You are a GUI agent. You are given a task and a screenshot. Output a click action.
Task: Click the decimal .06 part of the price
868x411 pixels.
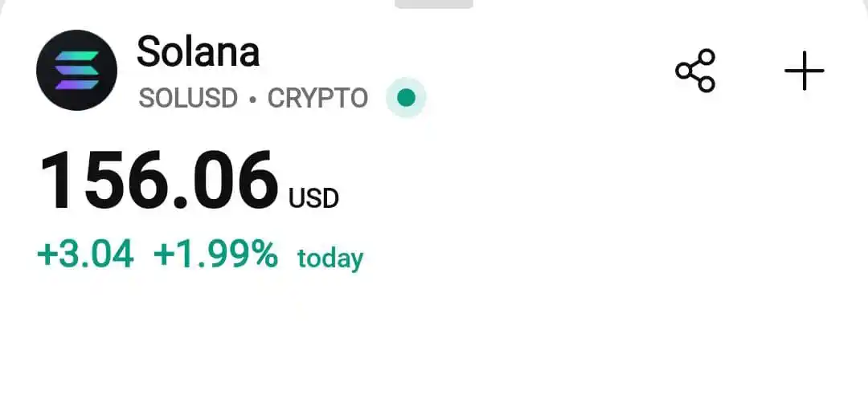[x=224, y=180]
